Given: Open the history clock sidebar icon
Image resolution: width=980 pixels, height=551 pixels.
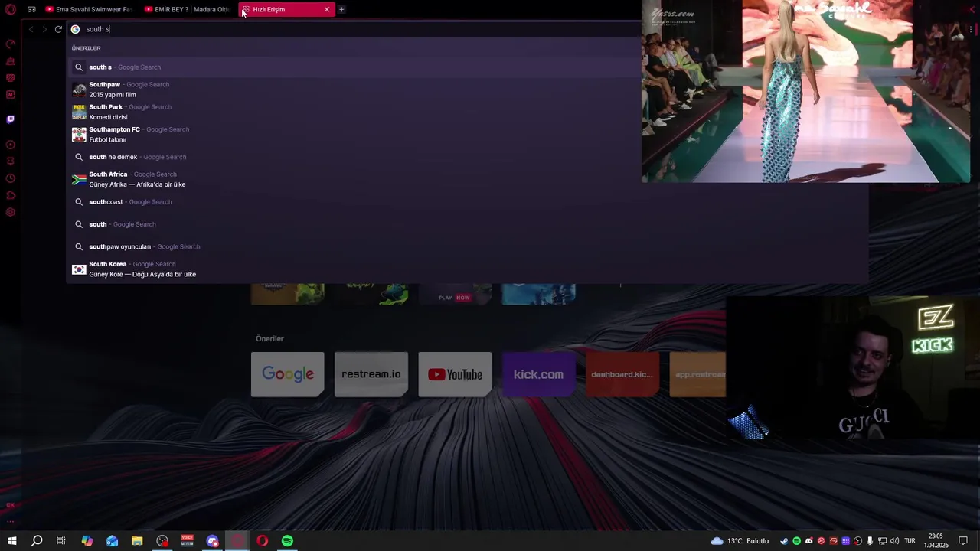Looking at the screenshot, I should [11, 178].
